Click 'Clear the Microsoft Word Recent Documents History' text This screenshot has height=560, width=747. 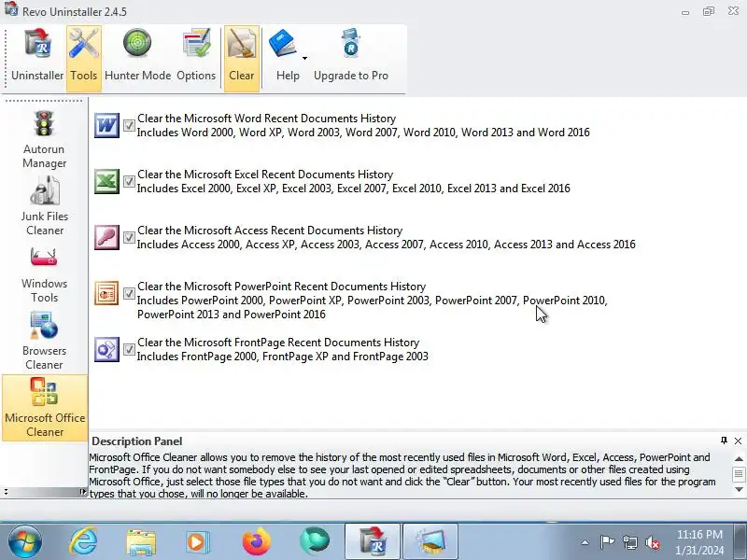(x=267, y=119)
